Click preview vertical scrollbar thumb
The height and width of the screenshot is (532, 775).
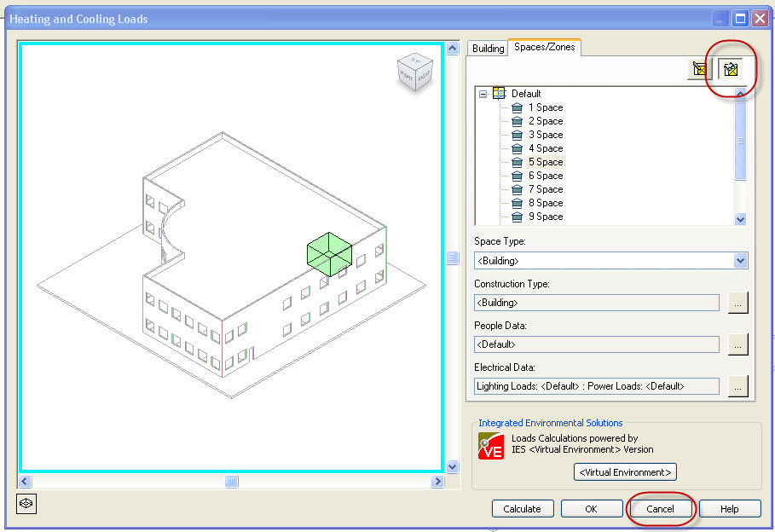[x=452, y=257]
